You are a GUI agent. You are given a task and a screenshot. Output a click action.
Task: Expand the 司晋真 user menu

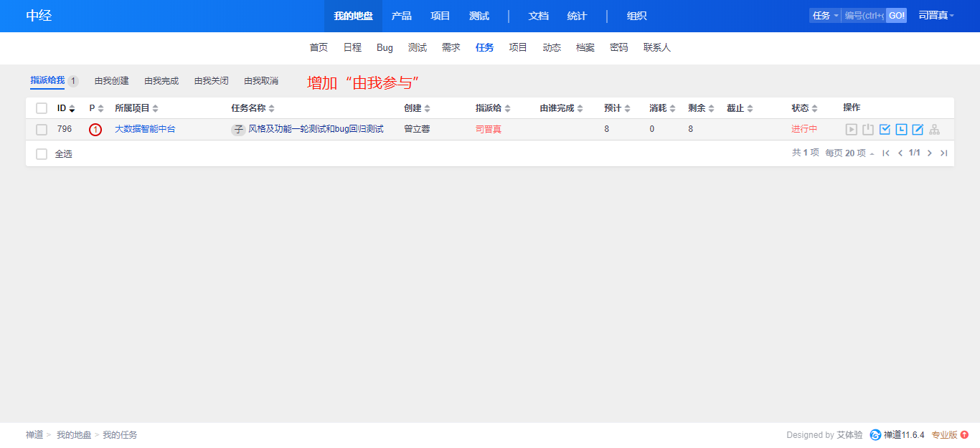click(936, 16)
